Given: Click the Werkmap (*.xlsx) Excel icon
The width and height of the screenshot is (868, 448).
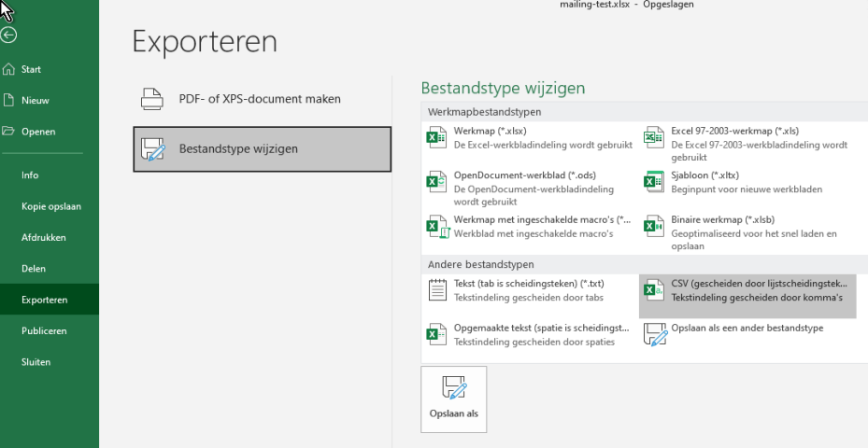Looking at the screenshot, I should 436,137.
